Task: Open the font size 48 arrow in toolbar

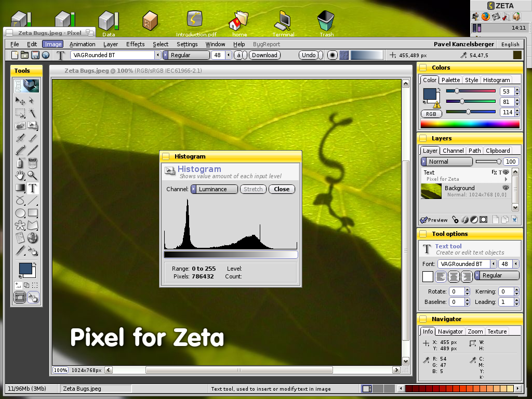Action: click(229, 55)
